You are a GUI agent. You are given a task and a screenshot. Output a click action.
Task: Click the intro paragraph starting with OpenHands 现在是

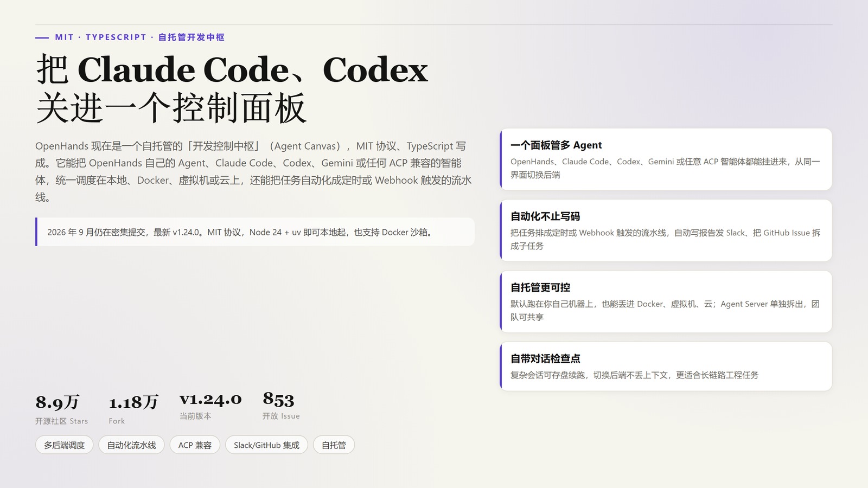(254, 171)
